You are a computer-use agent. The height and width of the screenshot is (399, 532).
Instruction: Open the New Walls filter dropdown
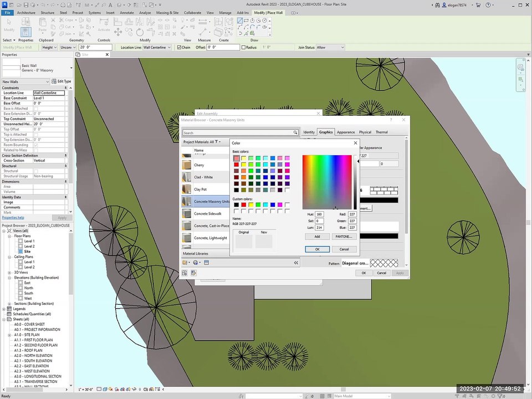pyautogui.click(x=25, y=82)
